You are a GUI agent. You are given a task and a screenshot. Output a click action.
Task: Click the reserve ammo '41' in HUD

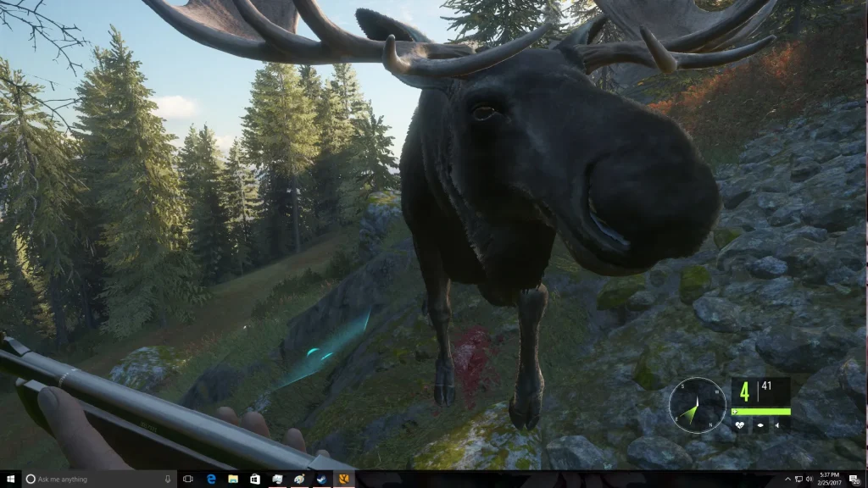pyautogui.click(x=766, y=385)
